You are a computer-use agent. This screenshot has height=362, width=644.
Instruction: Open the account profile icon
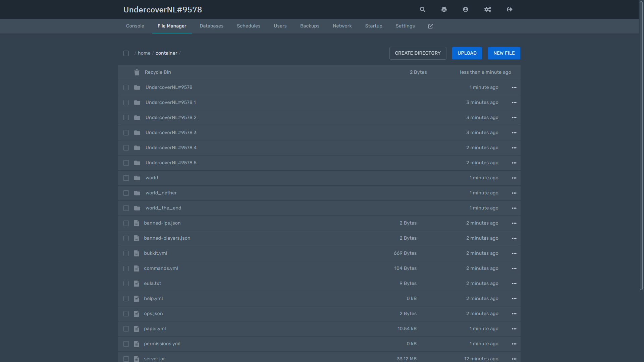(466, 9)
